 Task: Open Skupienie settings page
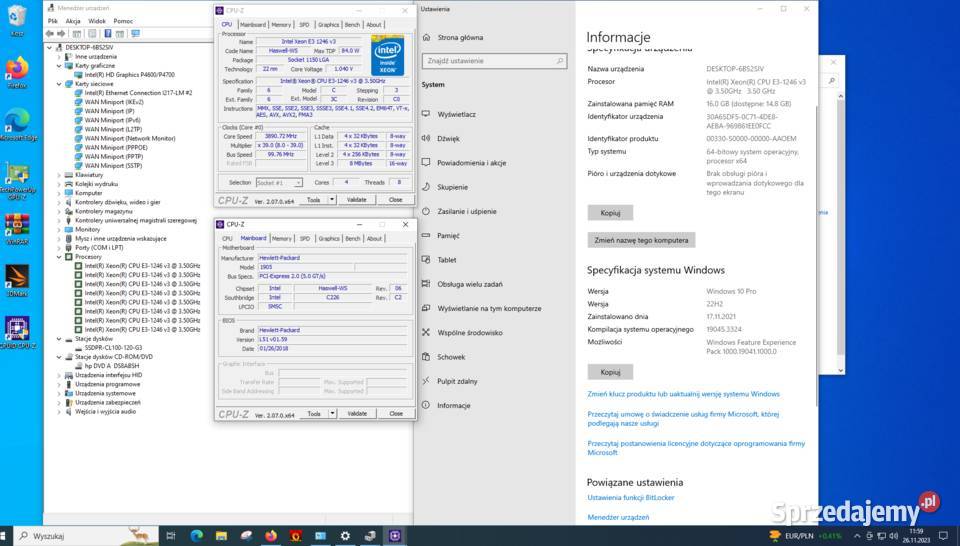click(452, 187)
